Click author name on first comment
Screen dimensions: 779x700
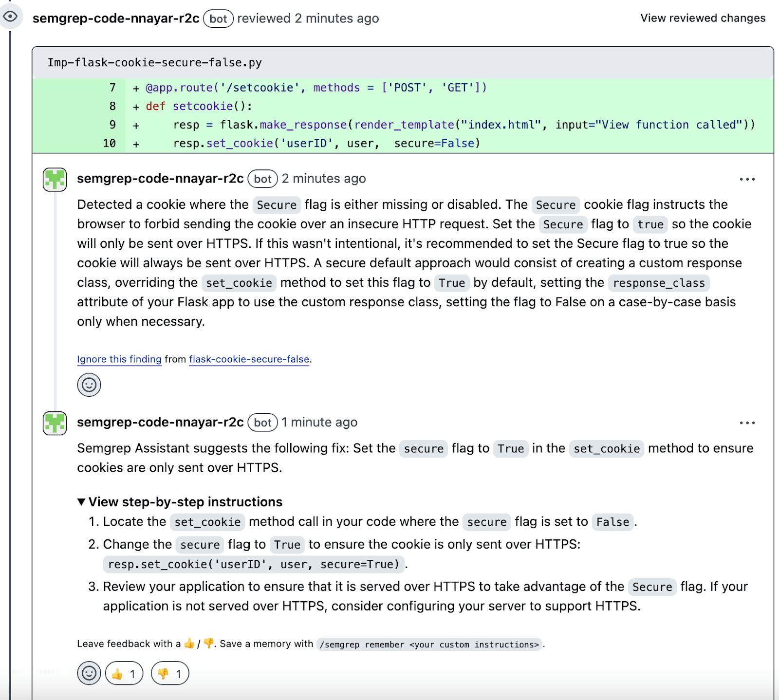(x=160, y=179)
